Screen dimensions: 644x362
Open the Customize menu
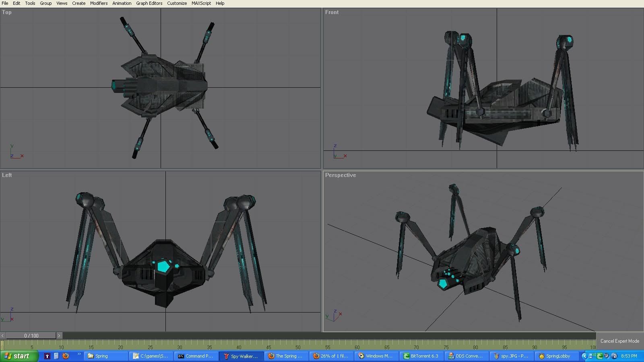pos(177,3)
